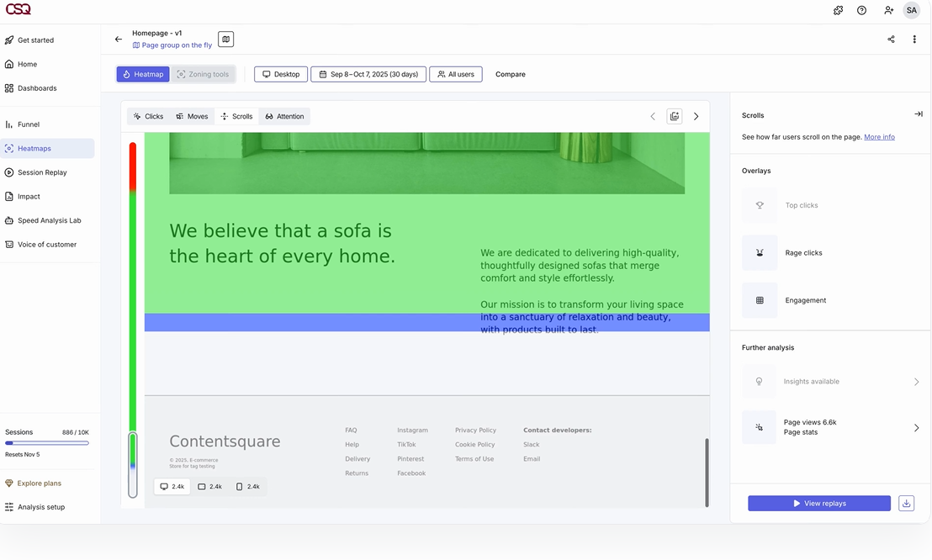Click the page preview vertical scrollbar
The width and height of the screenshot is (932, 560).
tap(707, 471)
